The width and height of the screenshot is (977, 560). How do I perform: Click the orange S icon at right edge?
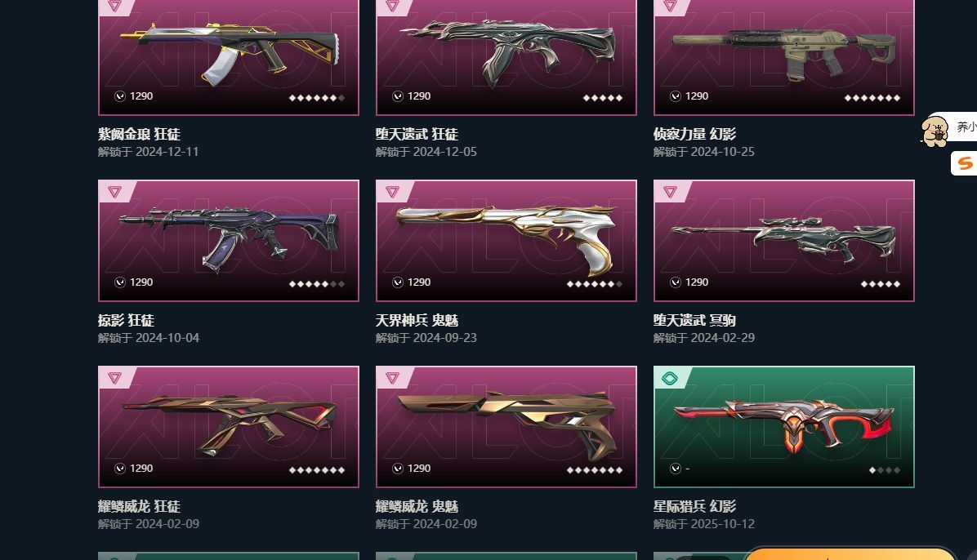(965, 163)
